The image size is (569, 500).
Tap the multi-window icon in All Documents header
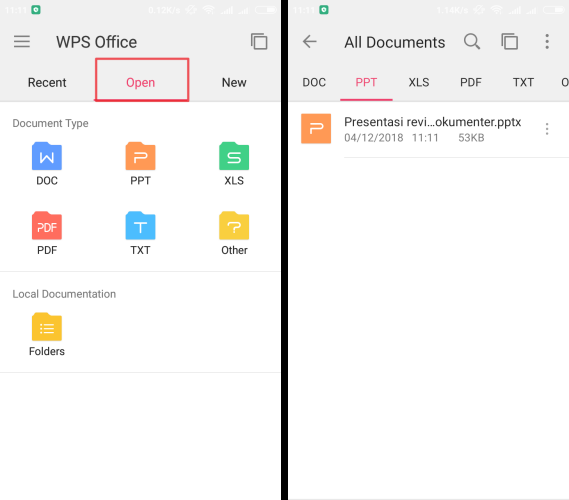509,41
